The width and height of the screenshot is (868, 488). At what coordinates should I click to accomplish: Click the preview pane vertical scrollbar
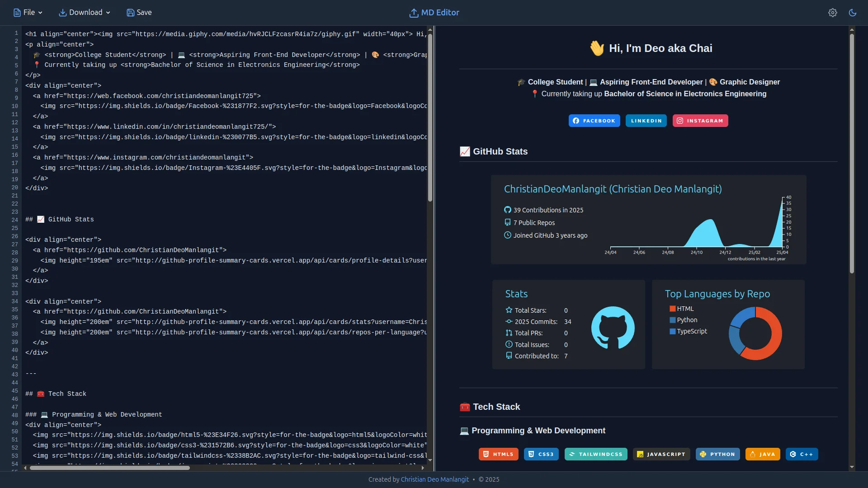[852, 154]
